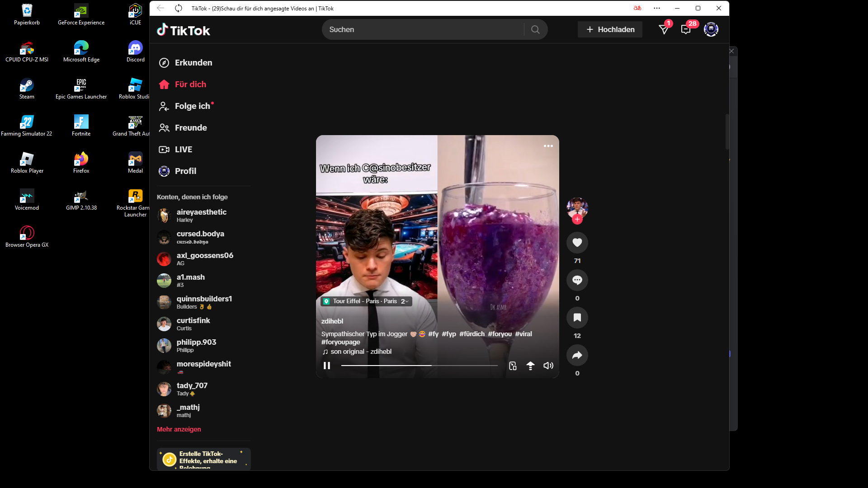Reload the page with the refresh icon
Screen dimensions: 868x488
179,8
